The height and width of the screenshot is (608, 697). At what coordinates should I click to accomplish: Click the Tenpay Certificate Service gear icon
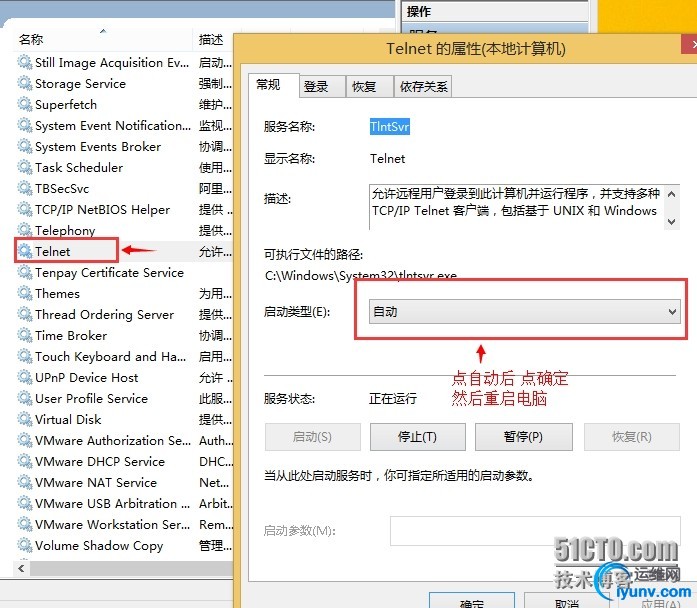coord(24,272)
